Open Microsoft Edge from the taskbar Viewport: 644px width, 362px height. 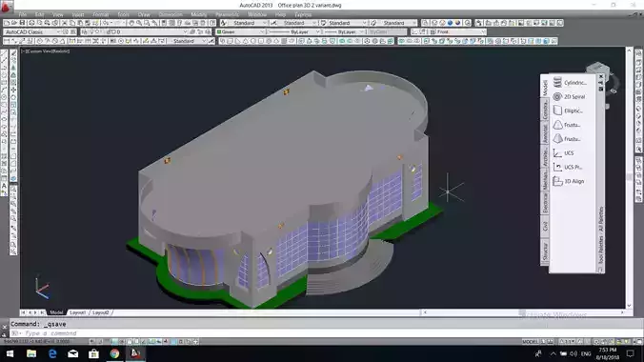coord(52,353)
